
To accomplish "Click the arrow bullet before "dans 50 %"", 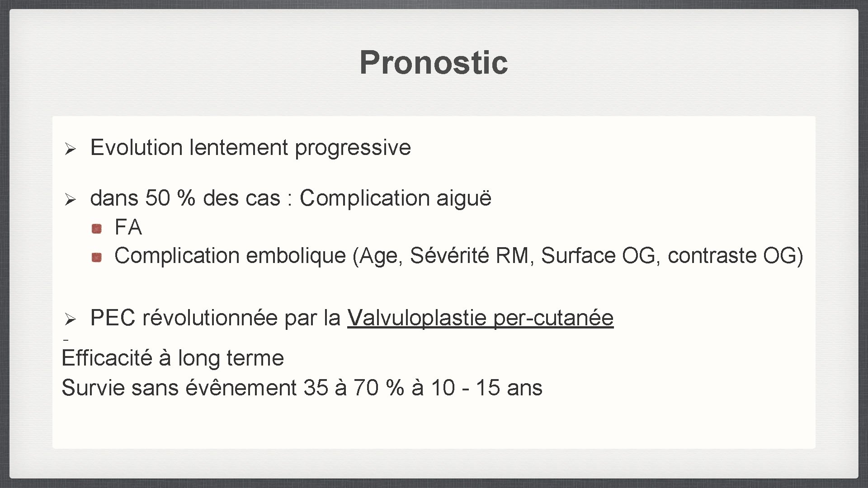I will pos(69,199).
